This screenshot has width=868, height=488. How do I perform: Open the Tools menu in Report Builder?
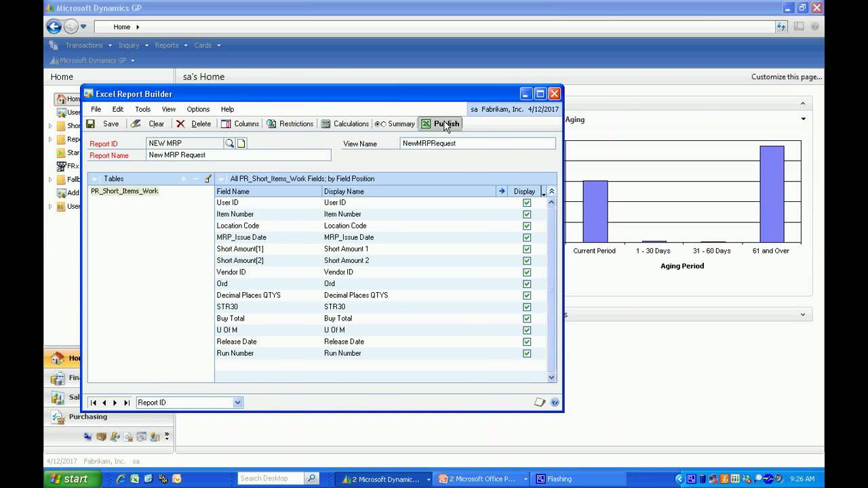(142, 109)
